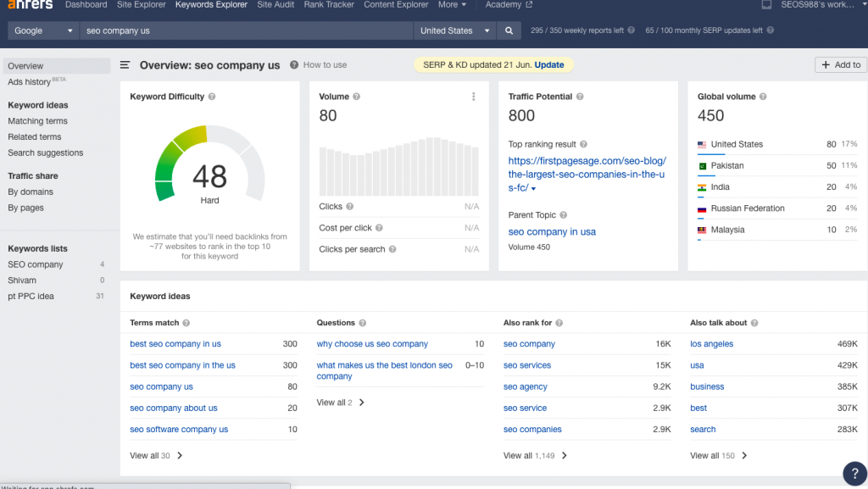The image size is (868, 489).
Task: Click the Ahrefs logo
Action: 28,4
